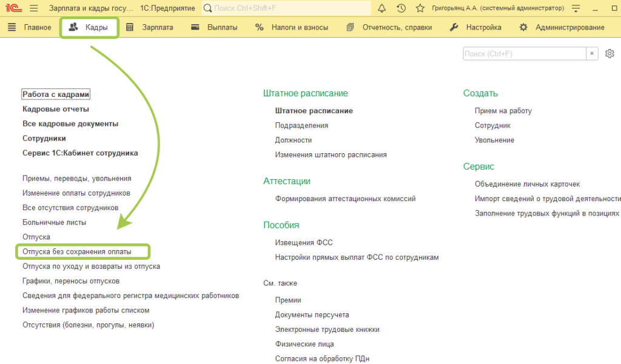
Task: Clear the menu search field with the X button
Action: coord(592,54)
